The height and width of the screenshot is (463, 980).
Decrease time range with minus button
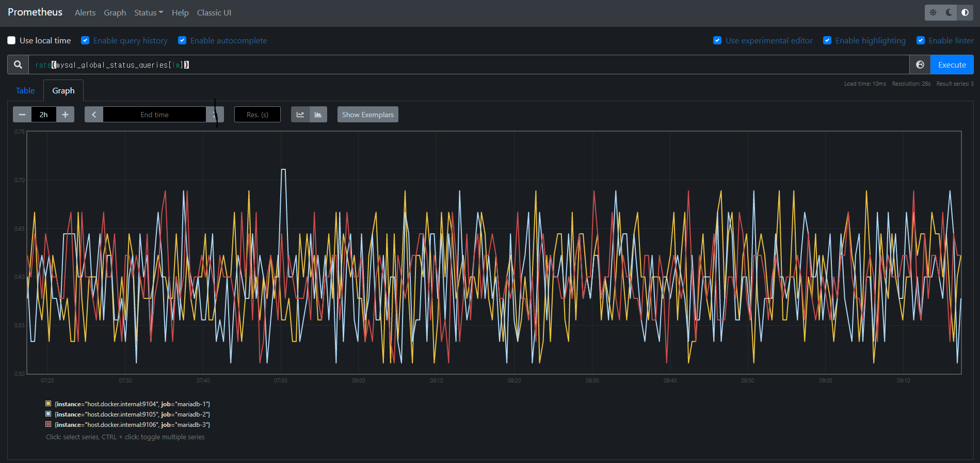[22, 115]
